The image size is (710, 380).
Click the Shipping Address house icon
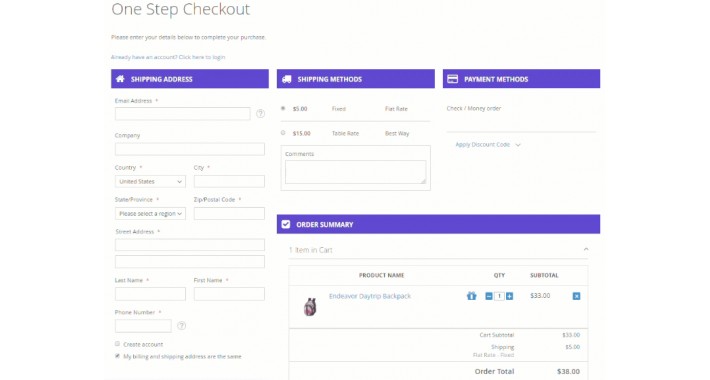pyautogui.click(x=120, y=79)
